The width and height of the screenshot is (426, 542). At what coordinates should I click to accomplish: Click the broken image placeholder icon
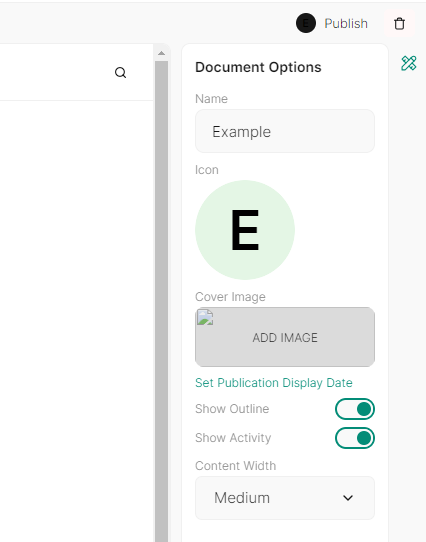click(x=205, y=317)
